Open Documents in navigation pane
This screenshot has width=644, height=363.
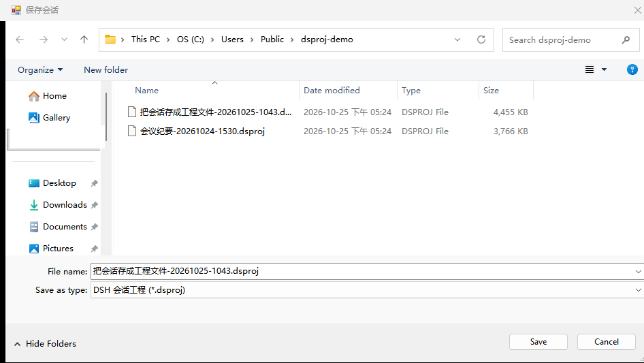tap(58, 227)
